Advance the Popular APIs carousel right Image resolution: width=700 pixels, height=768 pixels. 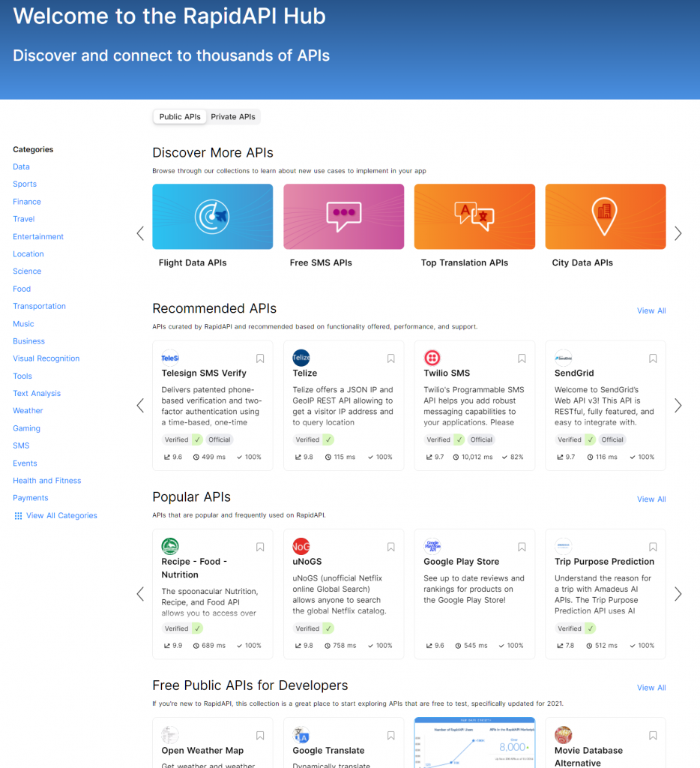tap(678, 594)
